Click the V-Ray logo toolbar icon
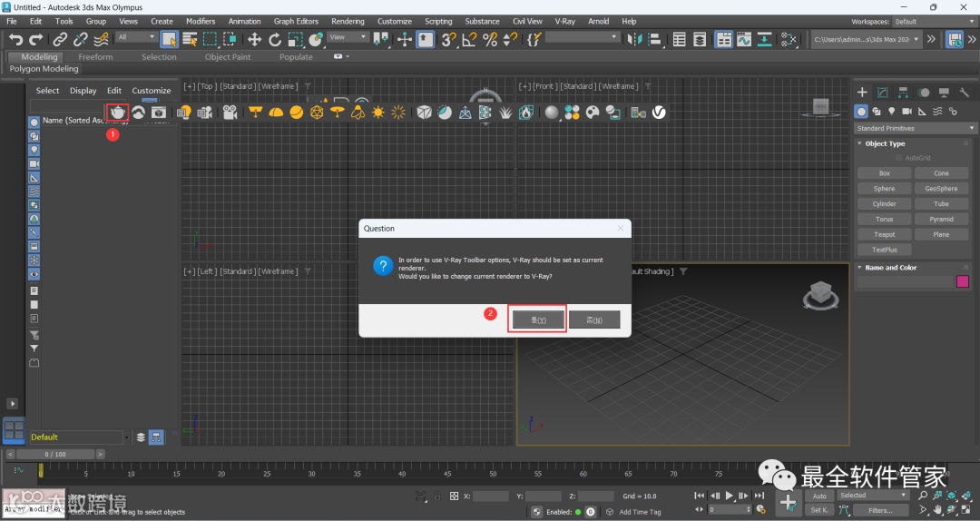980x521 pixels. [660, 113]
